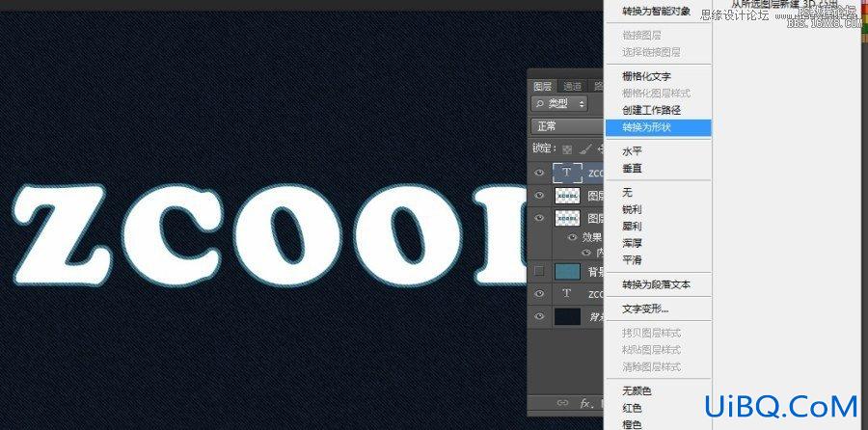Open the 正常 blend mode dropdown

(567, 126)
